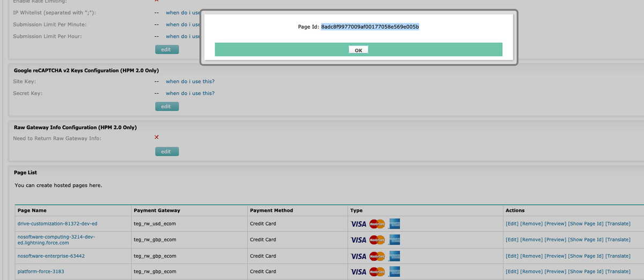
Task: Click MasterCard icon in nosoftware-enterprise-63442 row
Action: tap(377, 256)
